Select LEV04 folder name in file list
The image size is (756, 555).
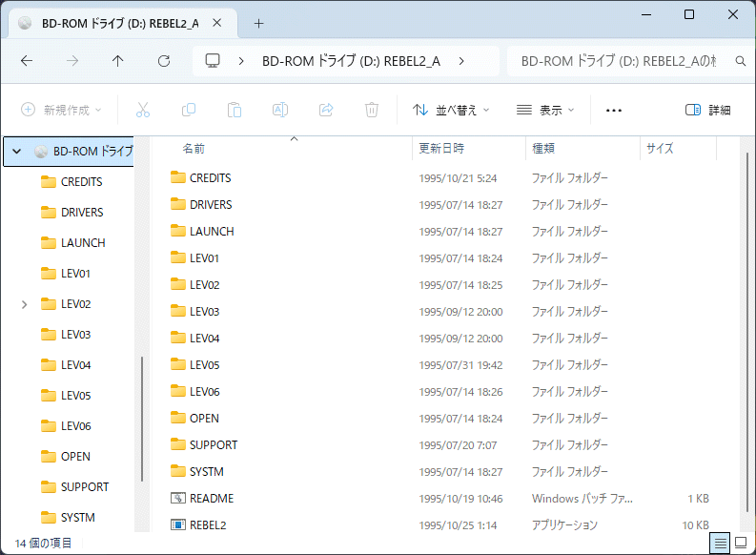coord(204,338)
